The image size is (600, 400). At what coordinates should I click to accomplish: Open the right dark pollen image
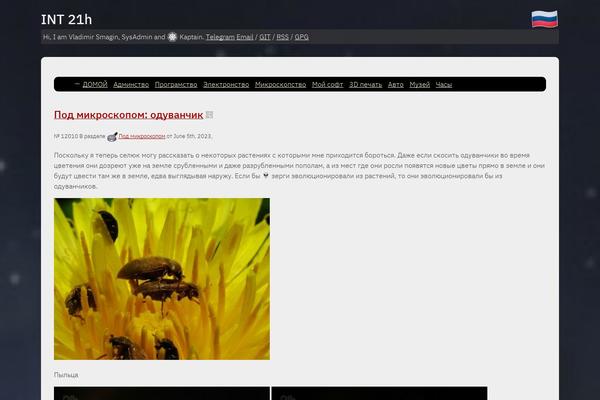[380, 393]
